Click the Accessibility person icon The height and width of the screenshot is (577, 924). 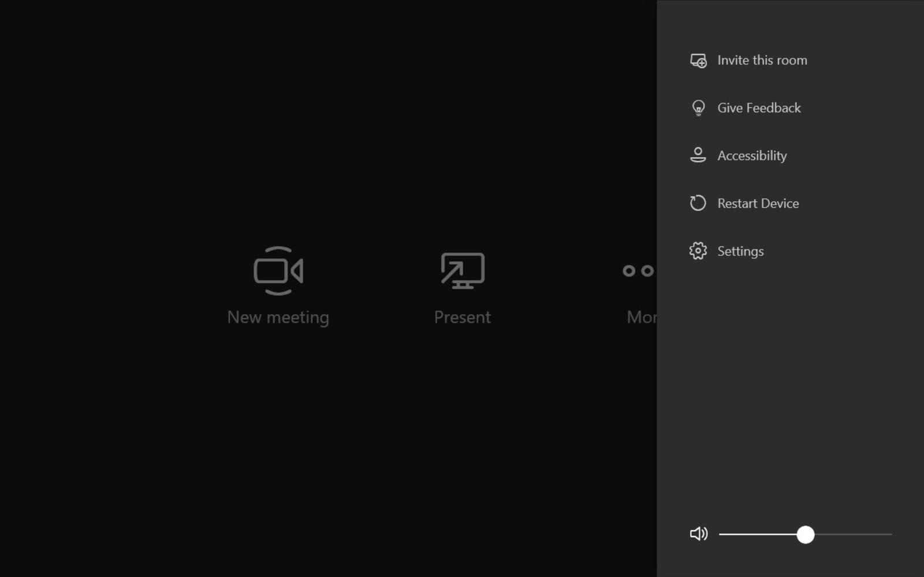(698, 155)
